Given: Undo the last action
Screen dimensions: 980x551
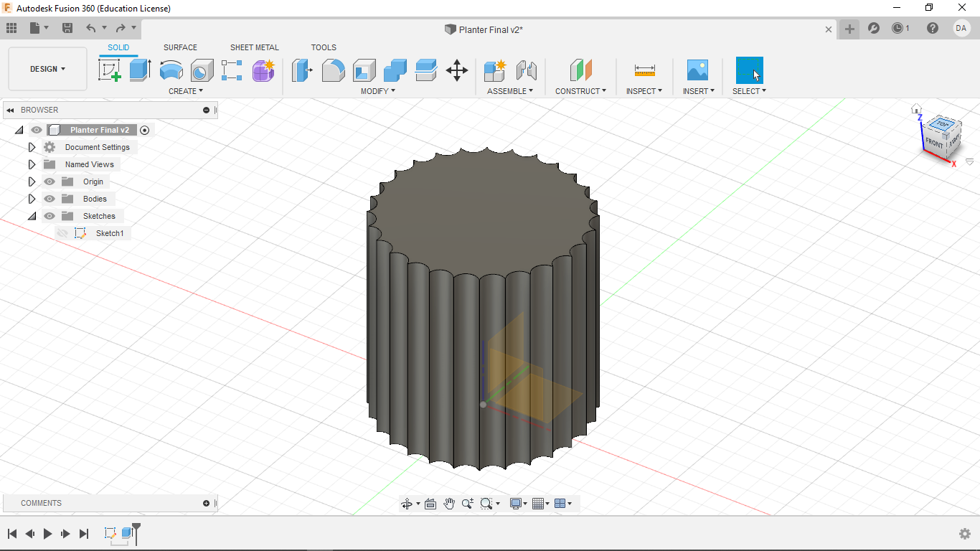Looking at the screenshot, I should click(90, 28).
